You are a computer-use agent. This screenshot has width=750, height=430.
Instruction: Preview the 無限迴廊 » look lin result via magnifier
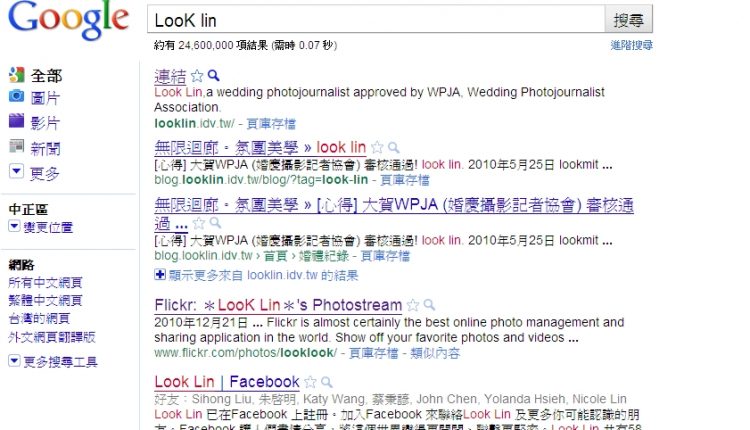click(393, 147)
